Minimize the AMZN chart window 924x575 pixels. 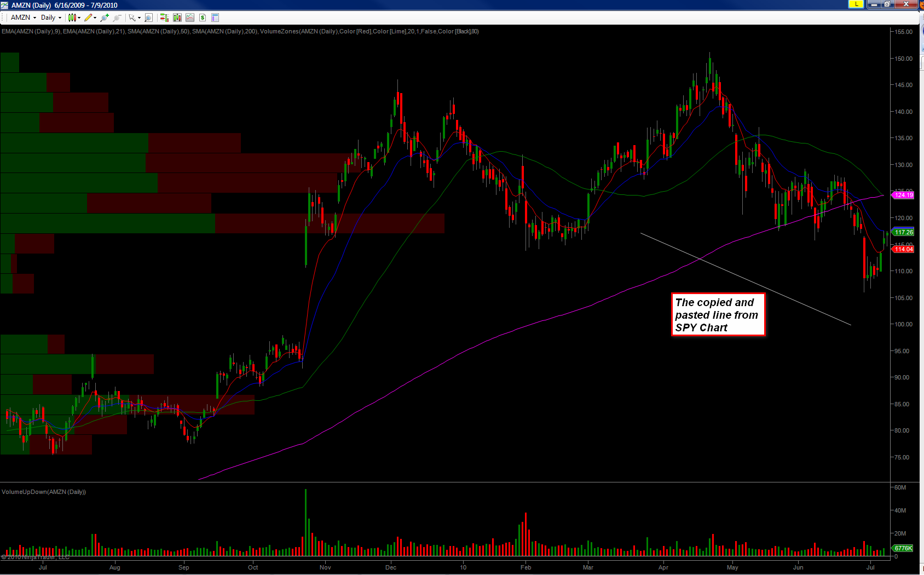point(874,4)
